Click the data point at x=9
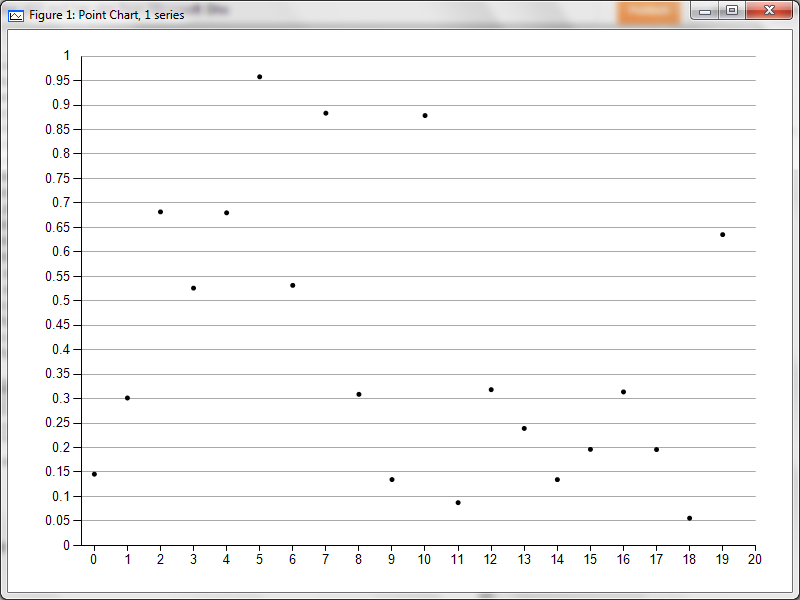 pyautogui.click(x=392, y=480)
